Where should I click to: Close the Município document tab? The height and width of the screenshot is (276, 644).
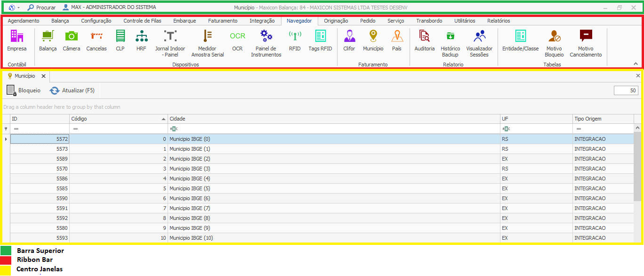[43, 76]
